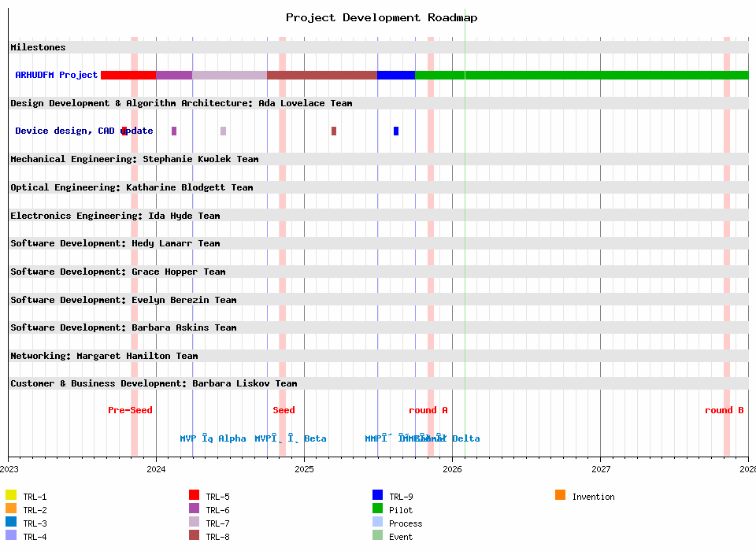The width and height of the screenshot is (756, 551).
Task: Open the ARHUDFM Project label
Action: pyautogui.click(x=57, y=75)
